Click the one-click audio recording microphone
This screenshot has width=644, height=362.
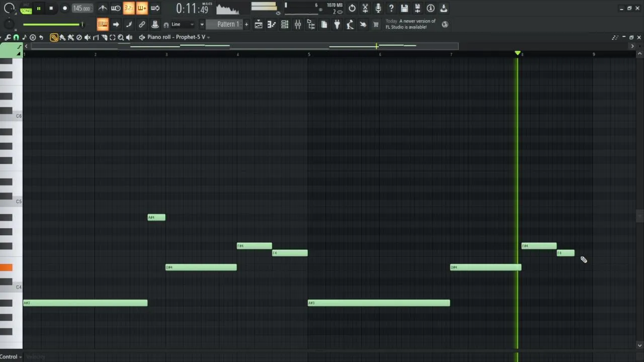(378, 8)
